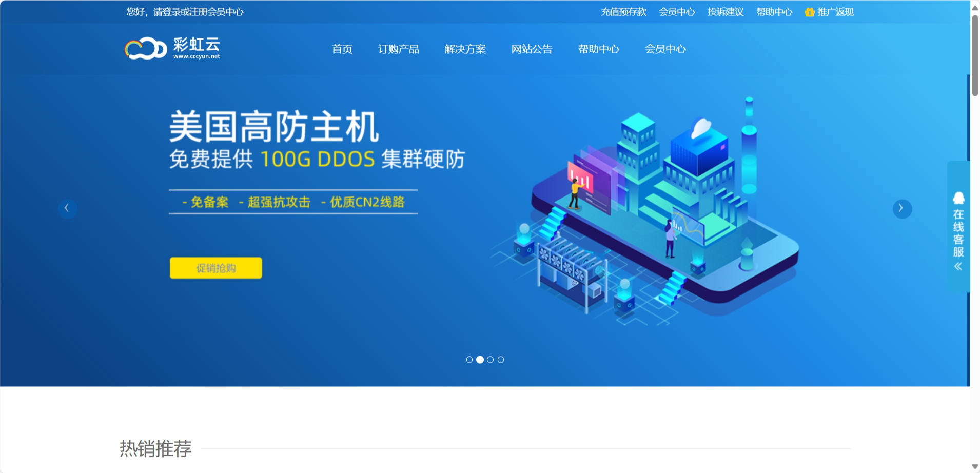Collapse the 在线客服 sidebar with double chevron
The image size is (980, 473).
click(x=958, y=266)
